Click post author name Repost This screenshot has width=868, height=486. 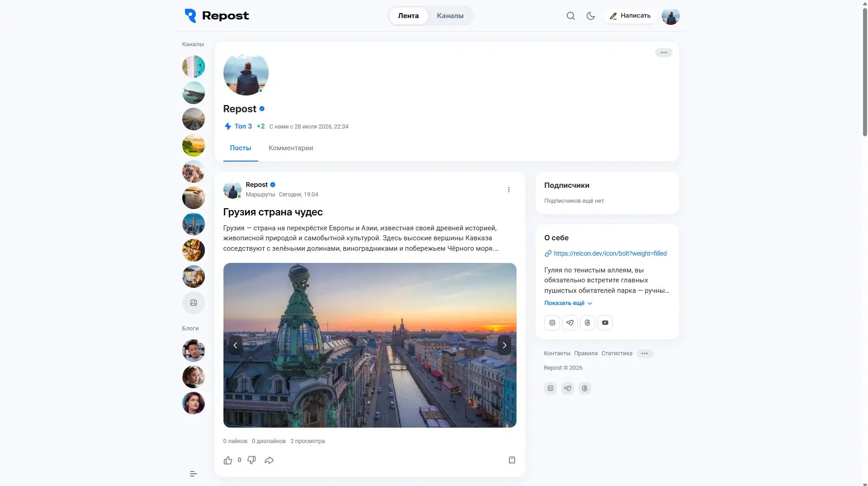click(256, 185)
